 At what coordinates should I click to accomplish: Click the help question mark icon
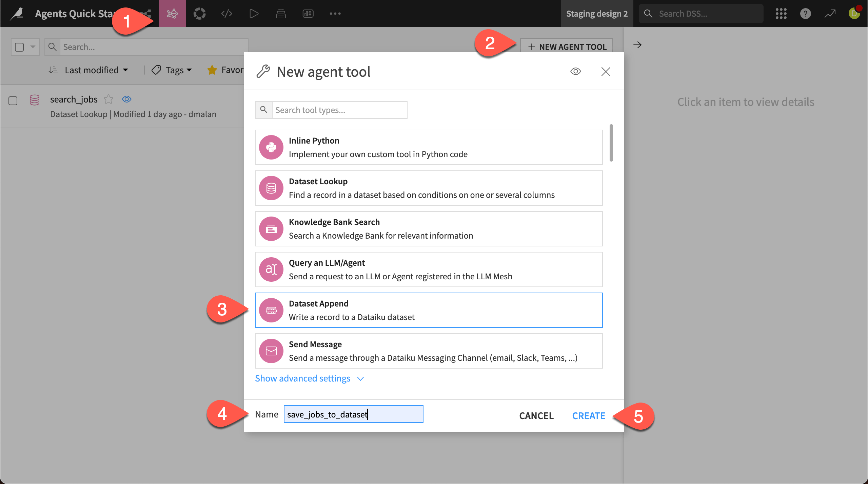806,14
